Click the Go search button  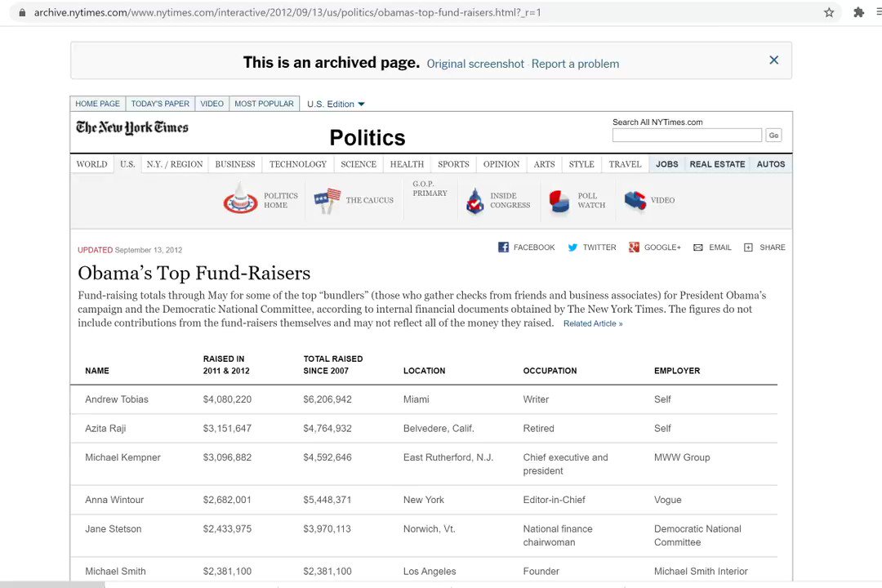pyautogui.click(x=774, y=135)
